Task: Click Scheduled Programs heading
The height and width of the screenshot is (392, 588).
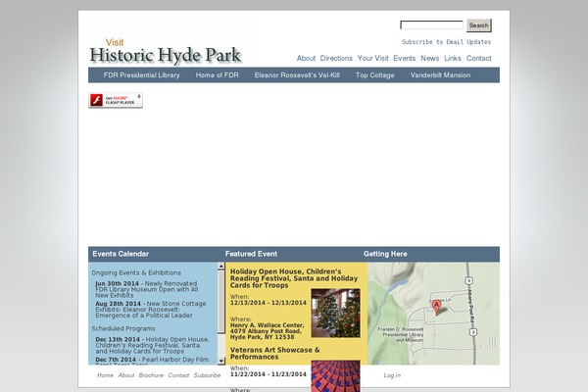Action: click(x=123, y=328)
